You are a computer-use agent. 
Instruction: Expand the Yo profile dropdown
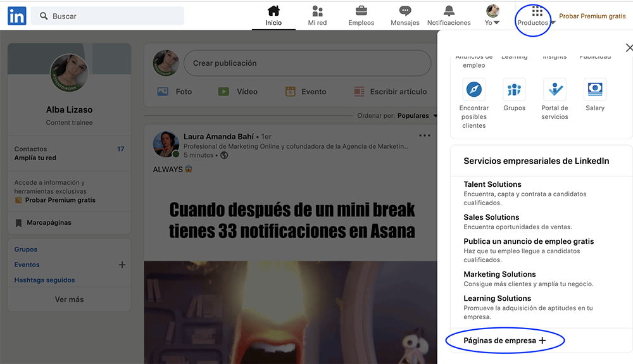(492, 16)
